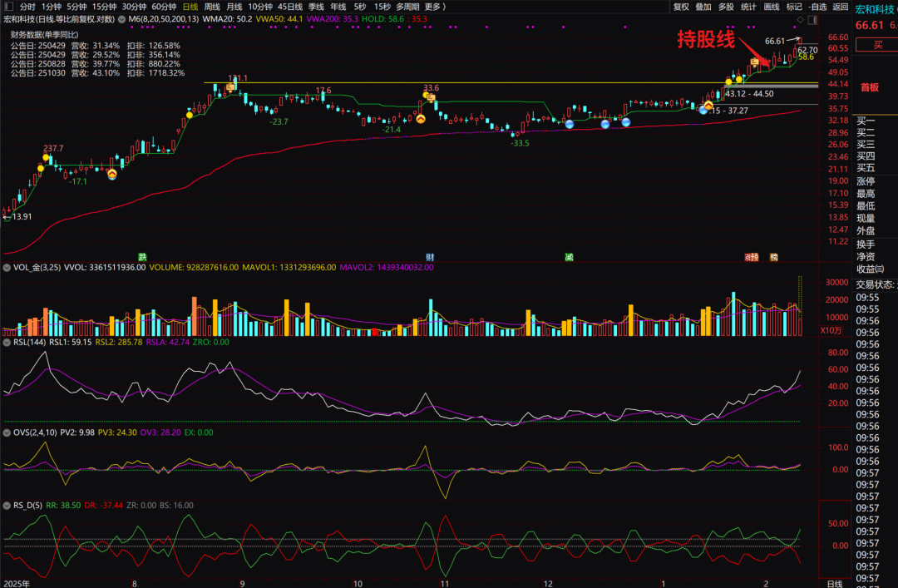Click the 日线 label at the bottom right
This screenshot has height=588, width=898.
[x=835, y=583]
